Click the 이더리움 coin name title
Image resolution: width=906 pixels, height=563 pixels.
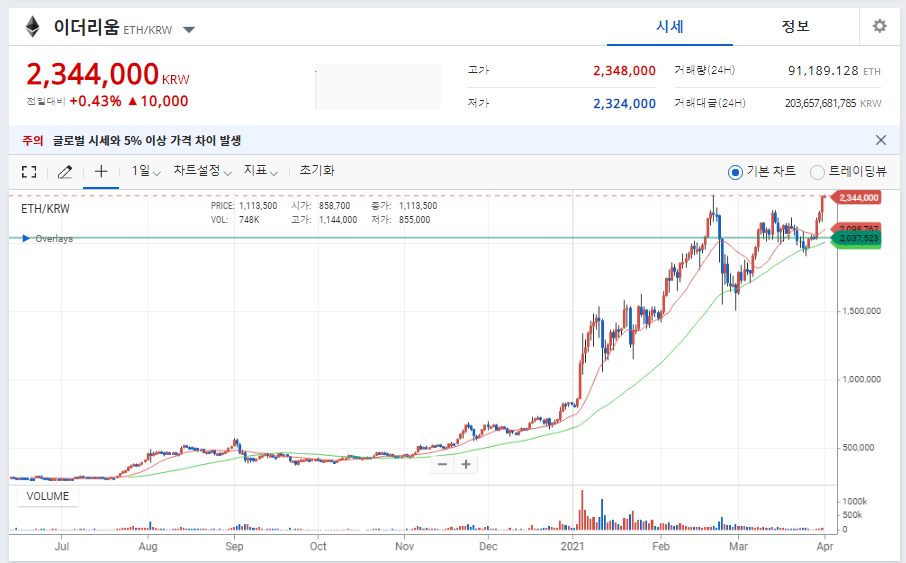click(x=86, y=27)
